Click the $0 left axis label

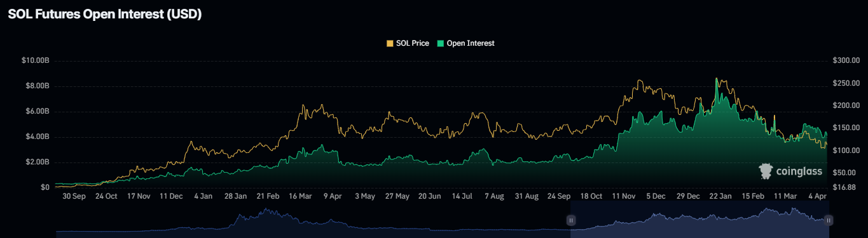[45, 187]
